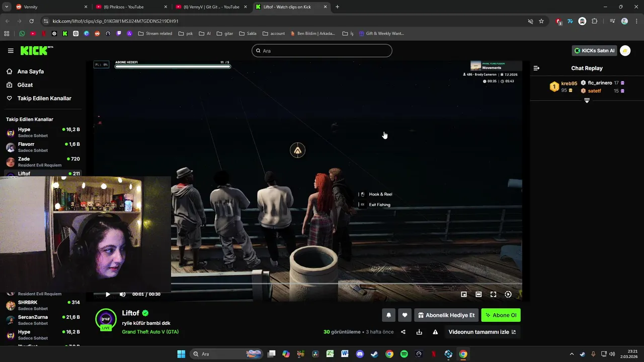Collapse the Chat Replay panel
Screen dimensions: 644x362
pos(536,68)
